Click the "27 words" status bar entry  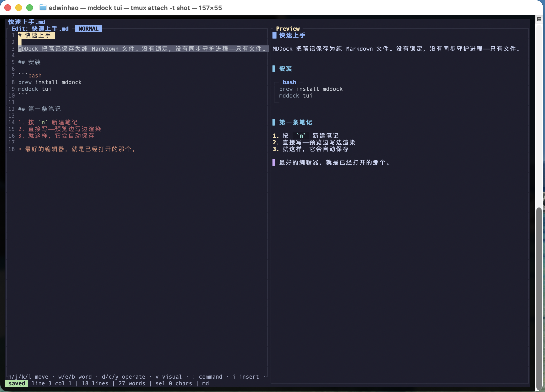click(x=132, y=383)
